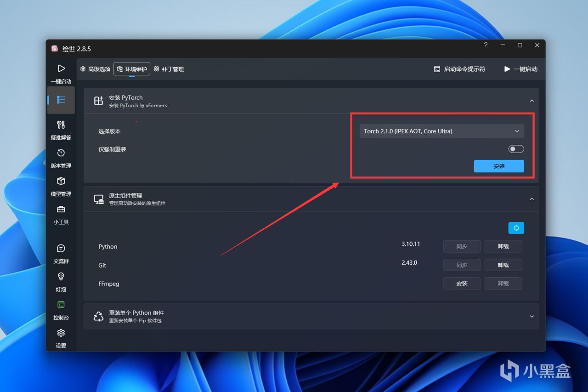Click the 安装 PyTorch section icon
This screenshot has height=392, width=588.
click(98, 101)
